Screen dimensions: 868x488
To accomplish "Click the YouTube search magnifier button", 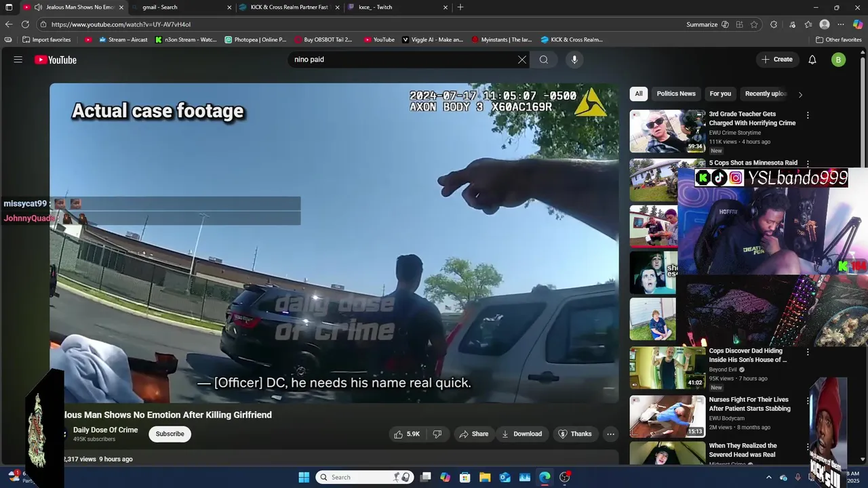I will (543, 60).
